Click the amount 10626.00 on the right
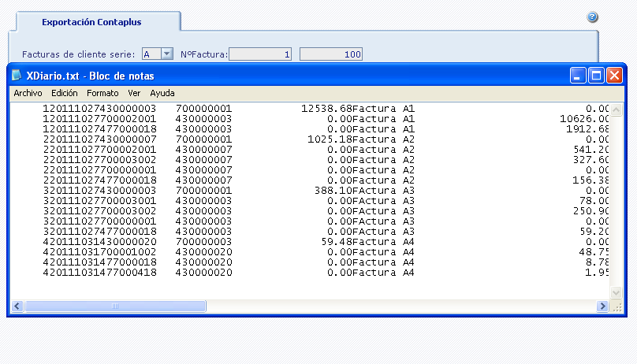This screenshot has width=637, height=364. [x=584, y=119]
